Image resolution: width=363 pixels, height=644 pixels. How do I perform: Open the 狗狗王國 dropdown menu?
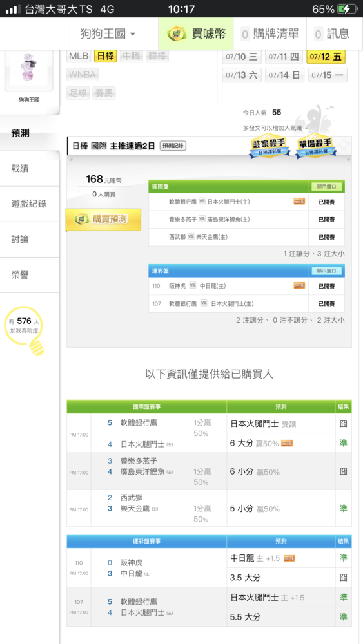[x=108, y=33]
